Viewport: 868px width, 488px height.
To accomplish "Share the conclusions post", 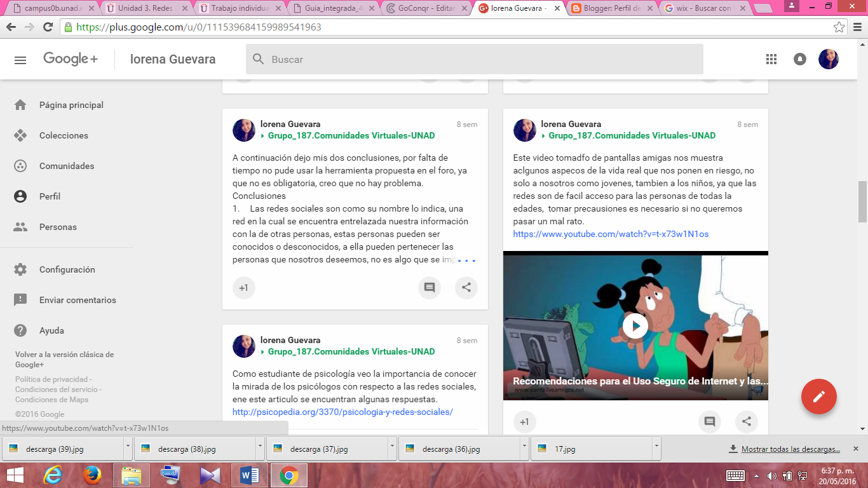I will [466, 288].
